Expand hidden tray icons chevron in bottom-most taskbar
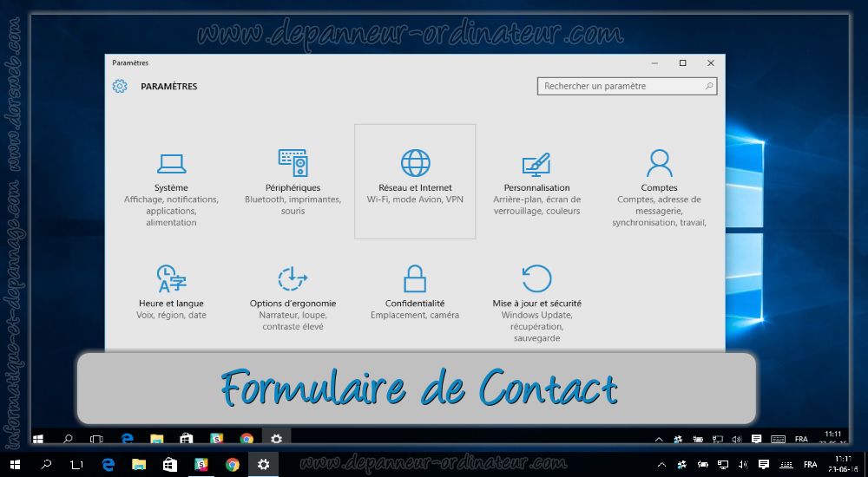This screenshot has width=868, height=477. 661,465
